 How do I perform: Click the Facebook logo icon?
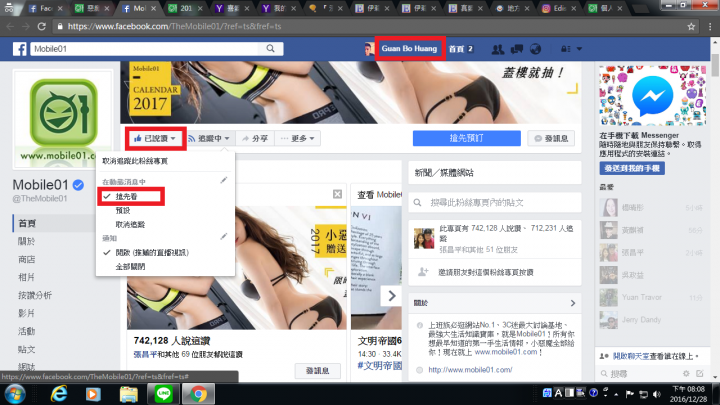click(x=19, y=49)
